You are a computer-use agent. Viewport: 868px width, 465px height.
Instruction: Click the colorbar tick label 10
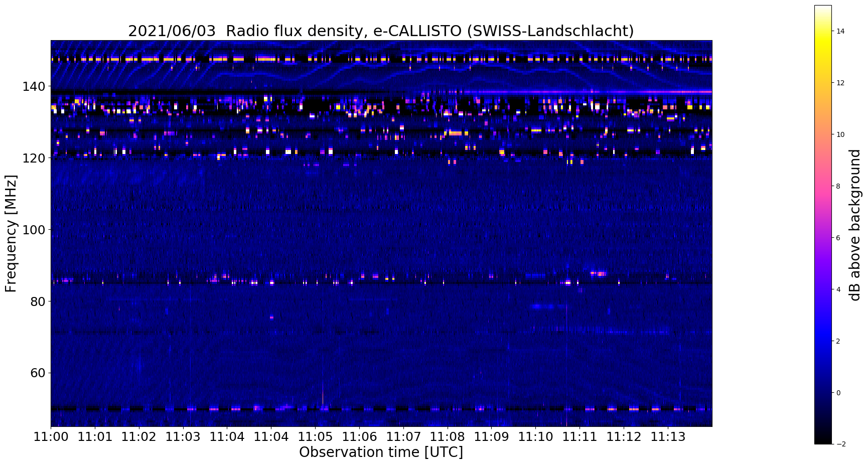coord(840,134)
